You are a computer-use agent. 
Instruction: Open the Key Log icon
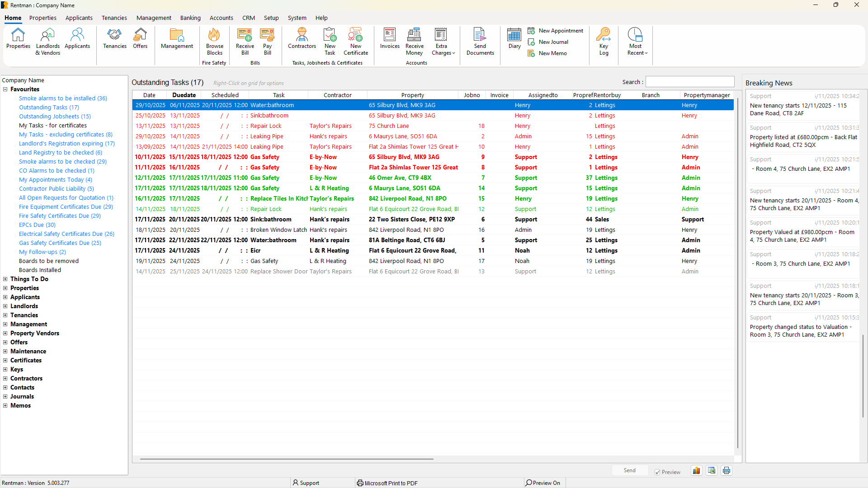tap(604, 41)
